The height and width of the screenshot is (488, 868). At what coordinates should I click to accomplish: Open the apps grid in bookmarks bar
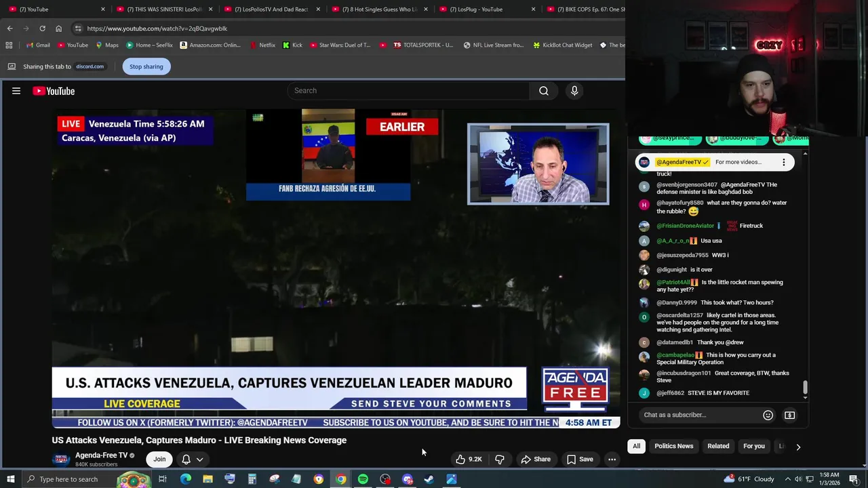coord(9,45)
